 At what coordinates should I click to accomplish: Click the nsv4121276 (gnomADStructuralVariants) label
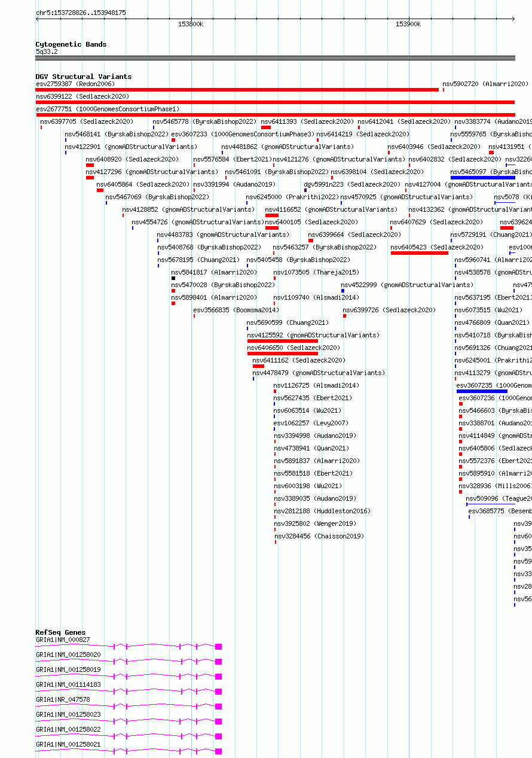click(340, 159)
